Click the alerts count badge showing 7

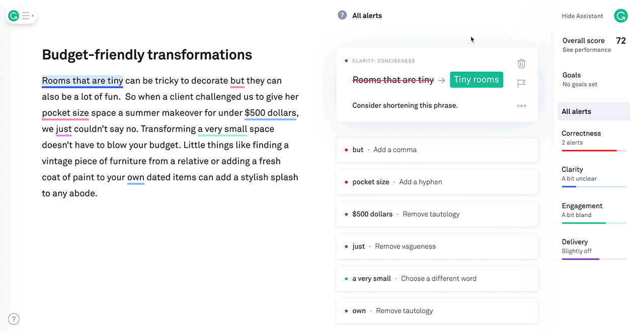click(342, 15)
